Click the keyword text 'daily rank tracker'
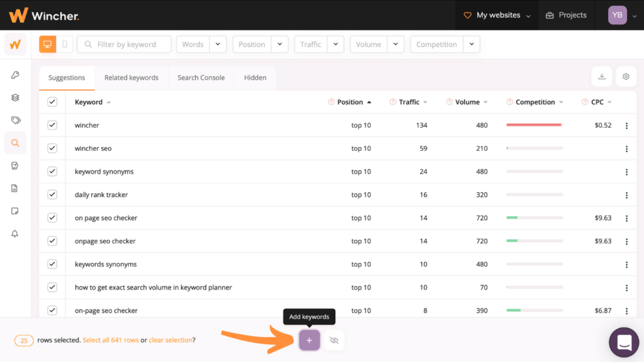The image size is (644, 362). [101, 195]
